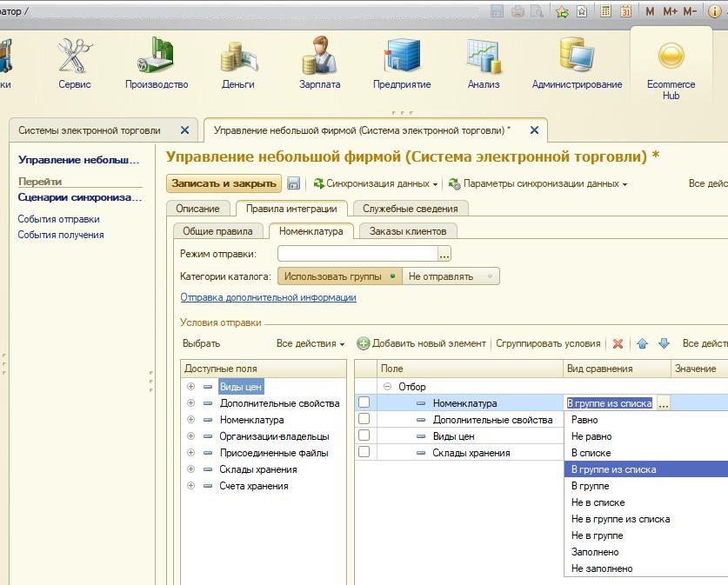This screenshot has width=728, height=585.
Task: Close the Системы электронной торговли tab
Action: tap(184, 130)
